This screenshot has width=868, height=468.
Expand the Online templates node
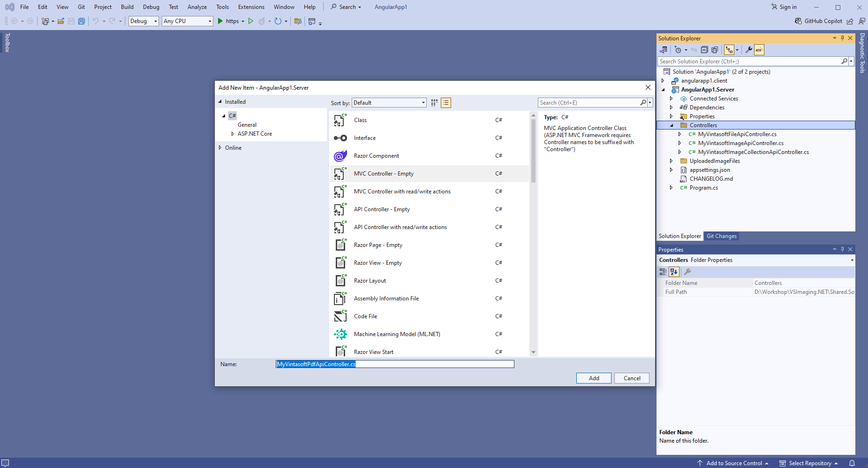tap(220, 148)
